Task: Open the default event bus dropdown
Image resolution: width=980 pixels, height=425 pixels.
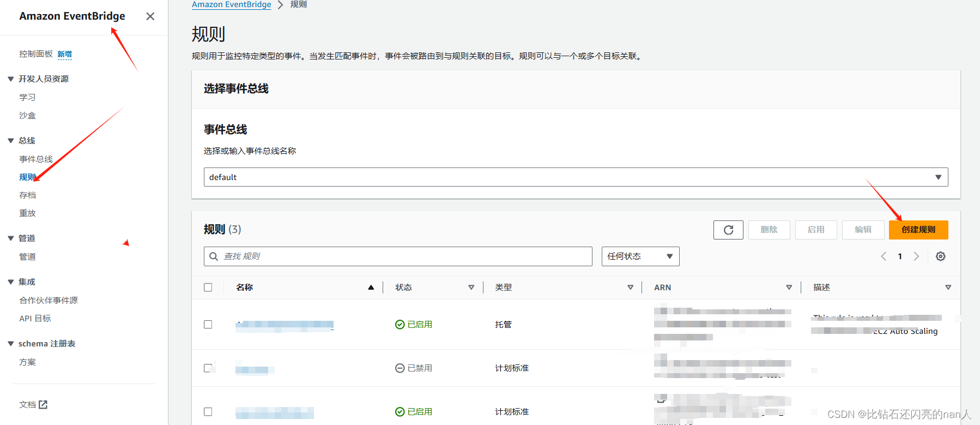Action: coord(576,177)
